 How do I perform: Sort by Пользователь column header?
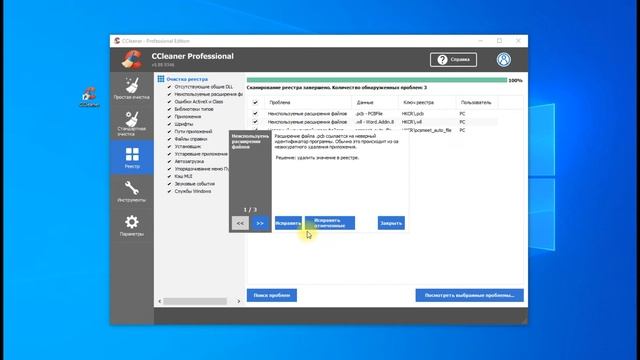point(477,102)
